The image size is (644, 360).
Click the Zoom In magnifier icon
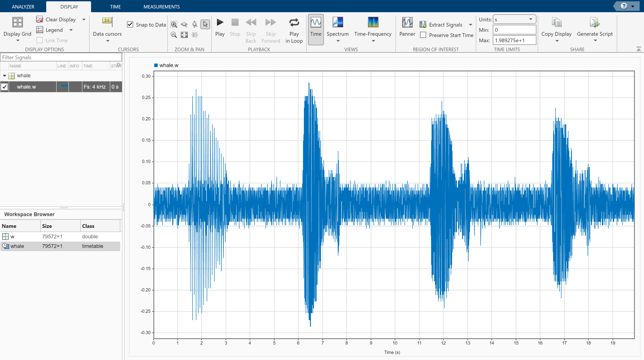tap(174, 24)
